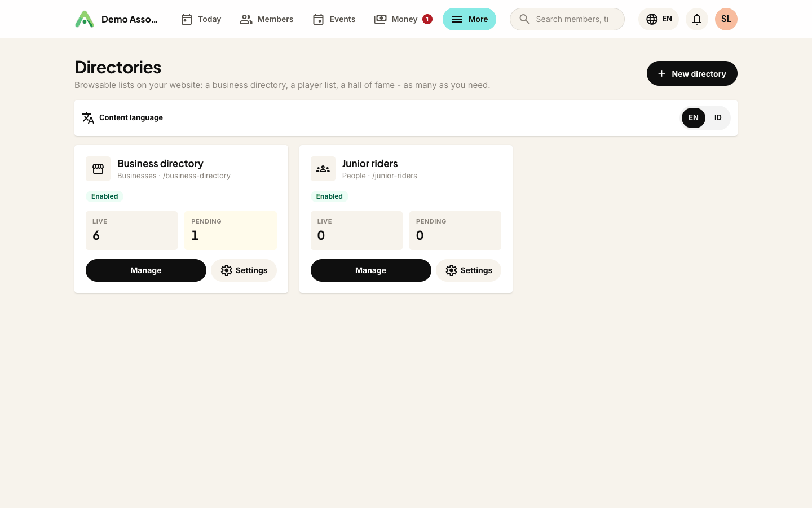
Task: Switch content language to ID
Action: [718, 118]
